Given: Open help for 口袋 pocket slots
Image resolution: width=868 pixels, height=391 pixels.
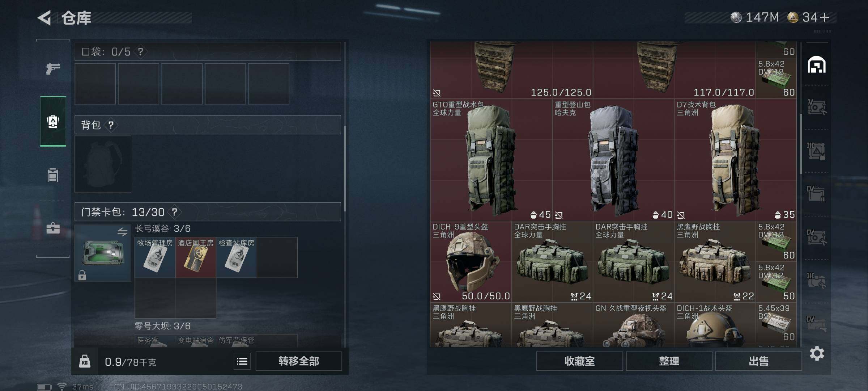Looking at the screenshot, I should [140, 52].
